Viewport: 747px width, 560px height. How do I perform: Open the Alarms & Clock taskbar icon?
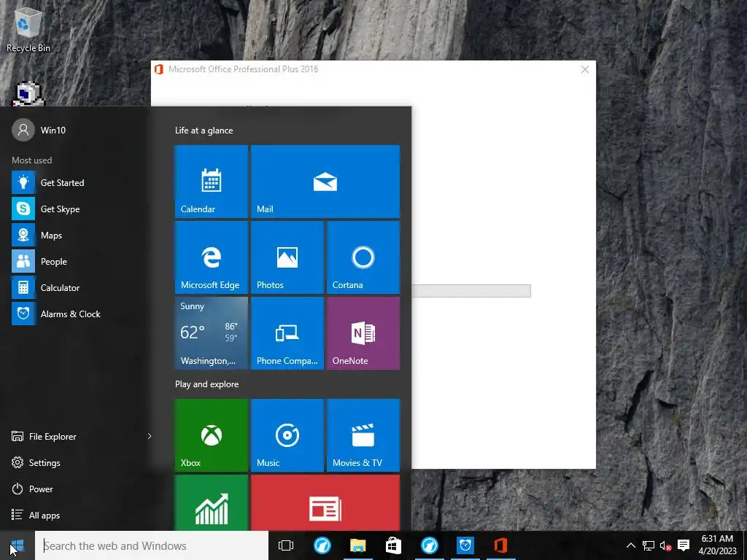point(465,545)
